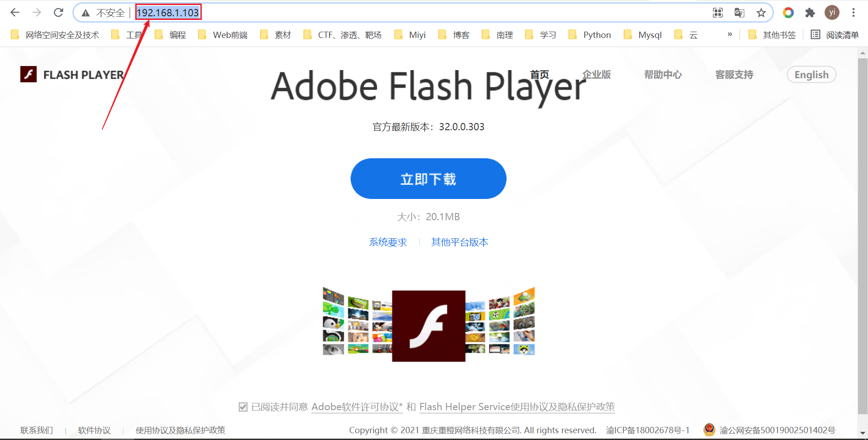The width and height of the screenshot is (868, 440).
Task: Open the QR code icon in address bar
Action: click(x=718, y=13)
